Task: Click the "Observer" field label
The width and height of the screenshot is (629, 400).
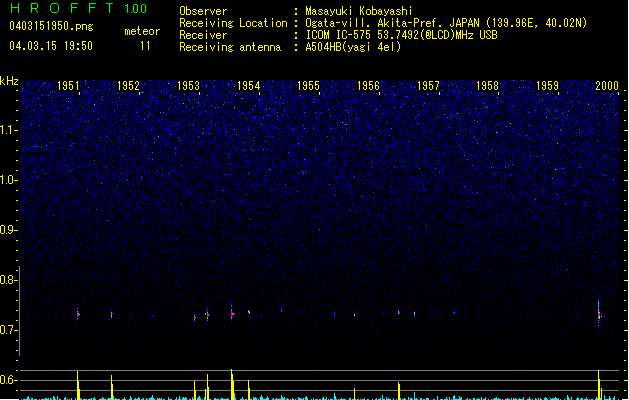Action: (x=203, y=11)
